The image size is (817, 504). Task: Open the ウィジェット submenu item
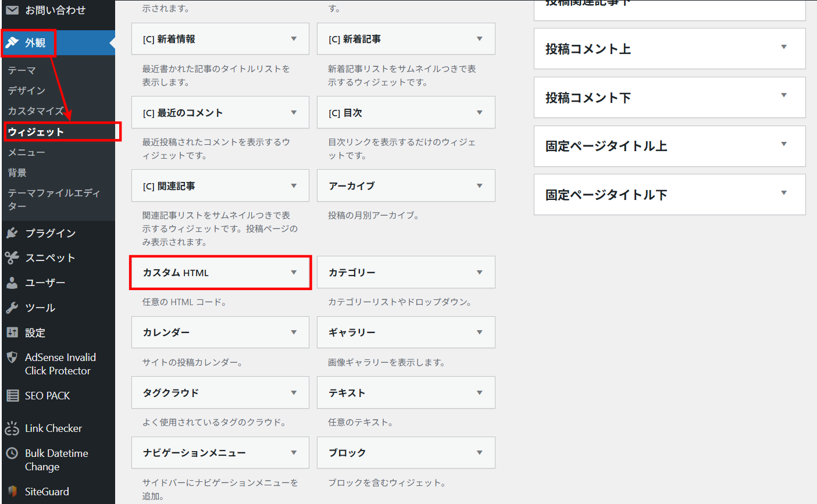[36, 132]
